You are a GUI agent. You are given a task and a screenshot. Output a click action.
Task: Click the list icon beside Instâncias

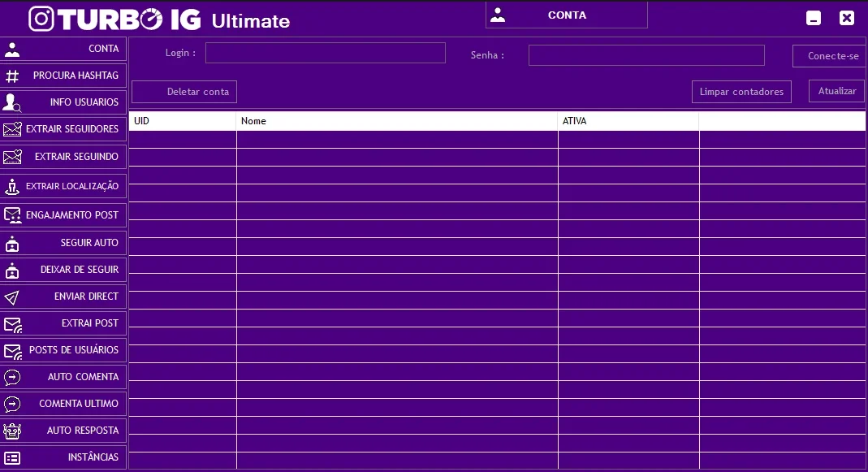[12, 458]
